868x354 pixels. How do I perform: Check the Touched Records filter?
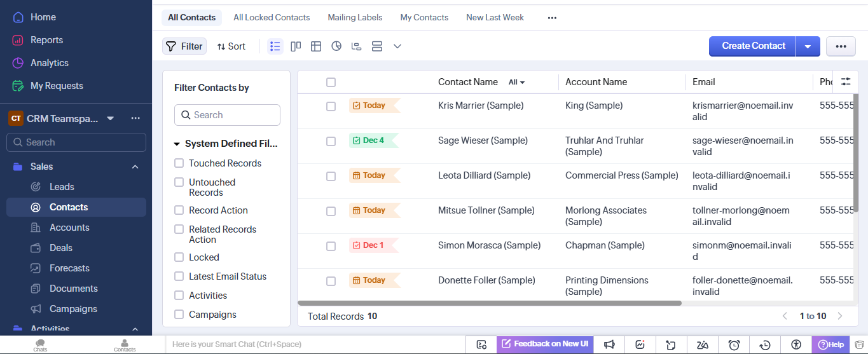point(179,163)
